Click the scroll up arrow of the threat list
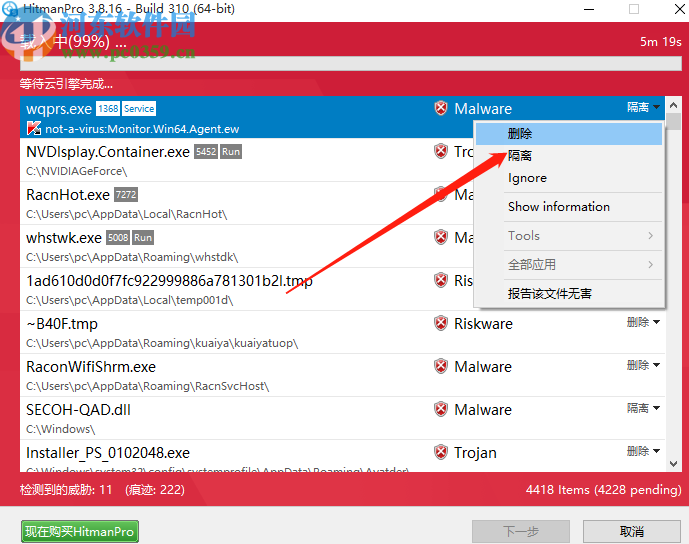 673,105
